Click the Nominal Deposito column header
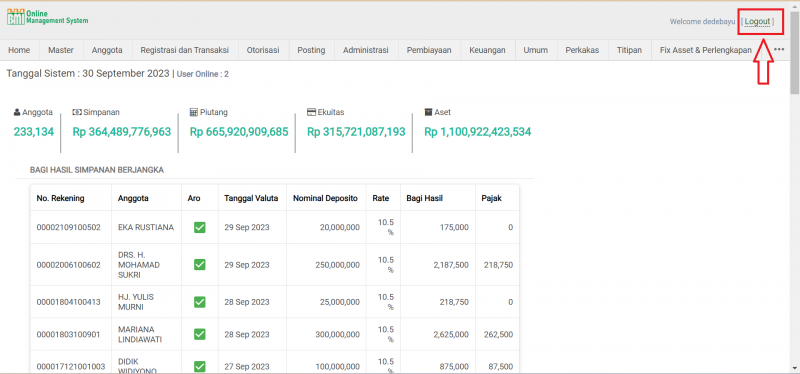Screen dimensions: 800x374 (326, 198)
